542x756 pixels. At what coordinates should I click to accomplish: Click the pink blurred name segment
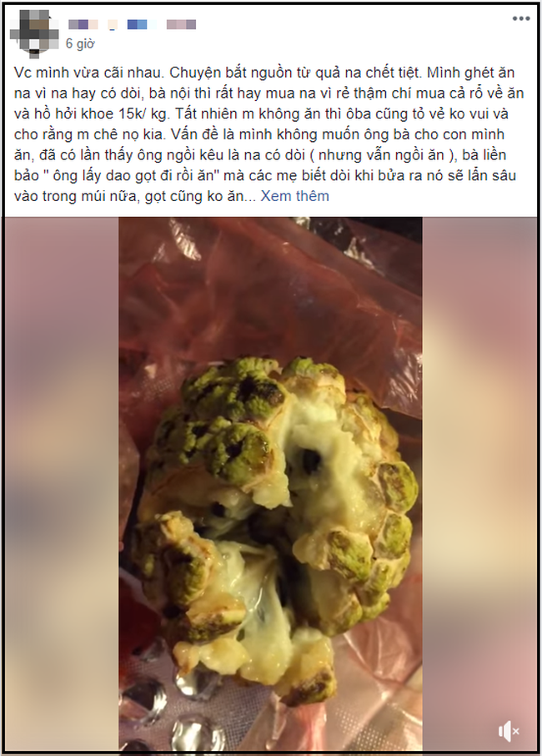click(181, 24)
